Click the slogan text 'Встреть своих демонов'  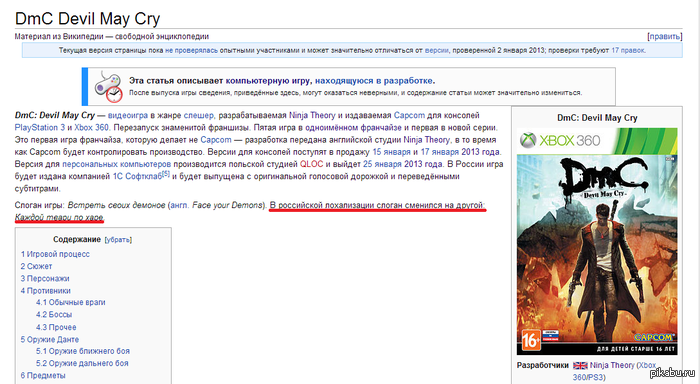[x=116, y=206]
